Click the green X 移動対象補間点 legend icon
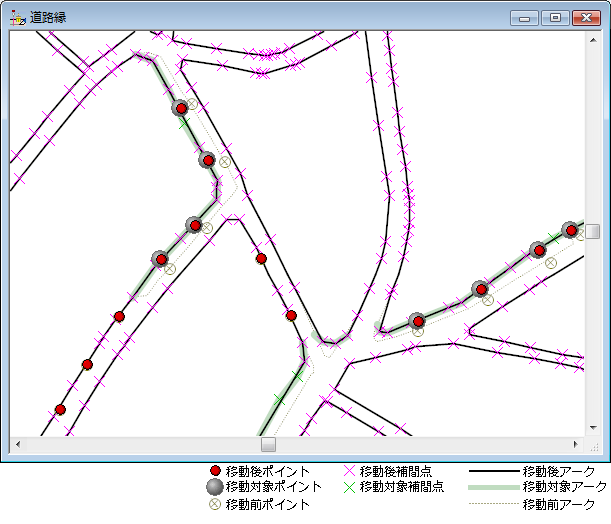This screenshot has height=524, width=611. point(350,487)
